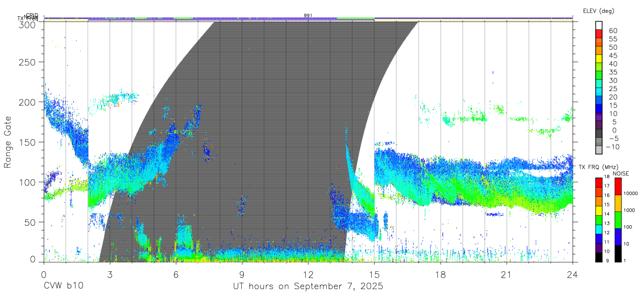Click the TX FRQ legend label '17'

[x=606, y=186]
